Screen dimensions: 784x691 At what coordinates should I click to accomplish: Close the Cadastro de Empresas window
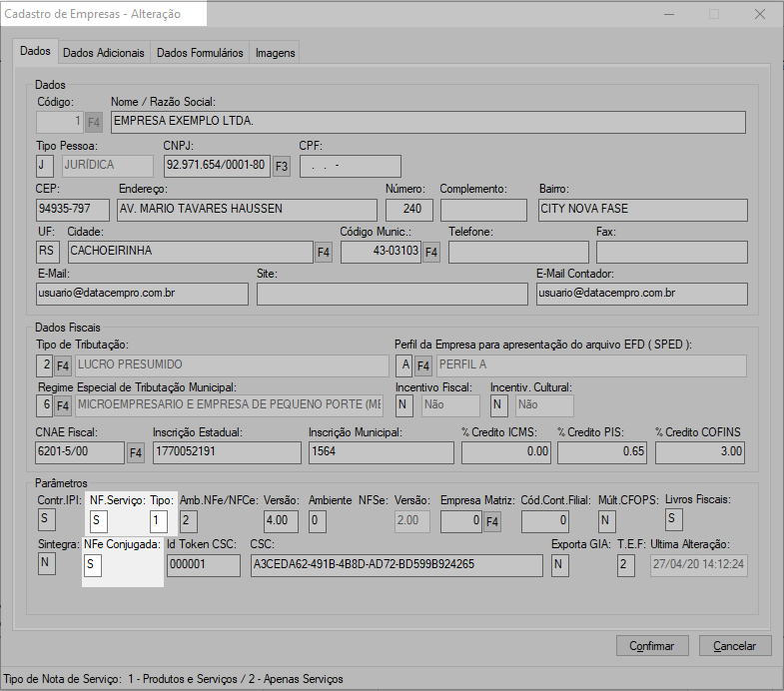(760, 14)
